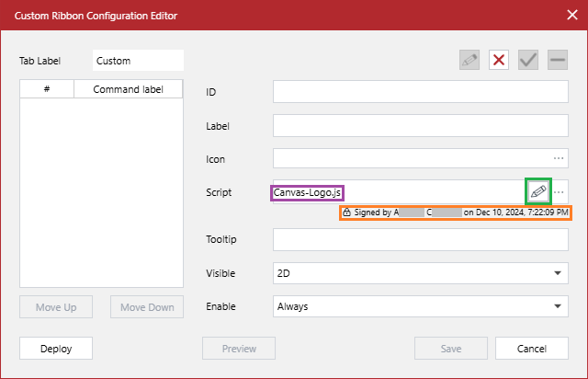588x379 pixels.
Task: Click the lock signature info label
Action: (x=456, y=212)
